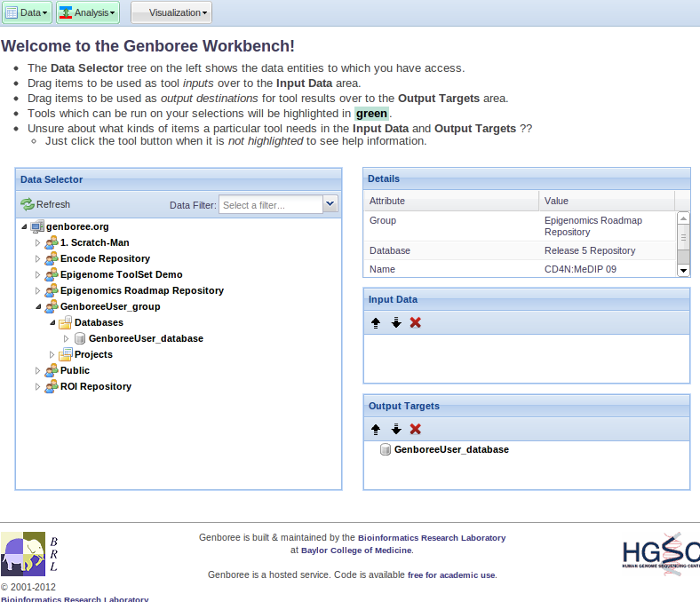Select GenboreeUser_database in Output Targets
This screenshot has width=700, height=602.
[x=450, y=449]
